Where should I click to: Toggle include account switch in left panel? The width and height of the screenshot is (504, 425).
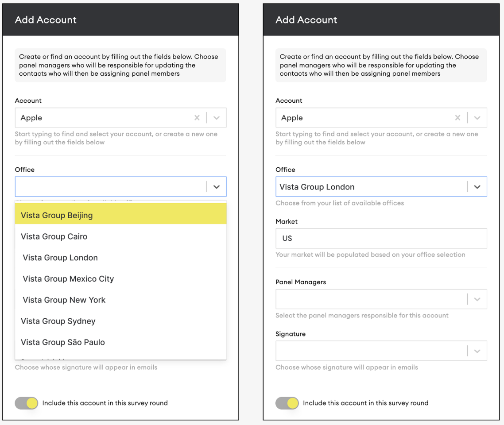tap(27, 403)
